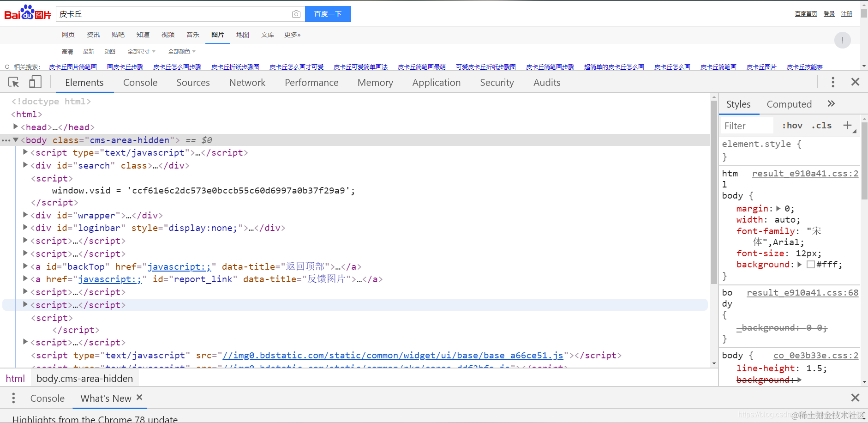Viewport: 868px width, 423px height.
Task: Click the Baidu 图片 logo
Action: pyautogui.click(x=28, y=13)
